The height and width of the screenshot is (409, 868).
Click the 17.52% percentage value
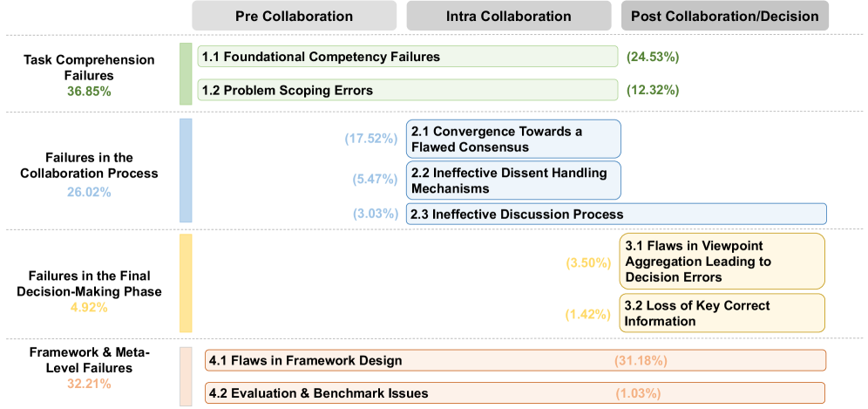tap(370, 139)
